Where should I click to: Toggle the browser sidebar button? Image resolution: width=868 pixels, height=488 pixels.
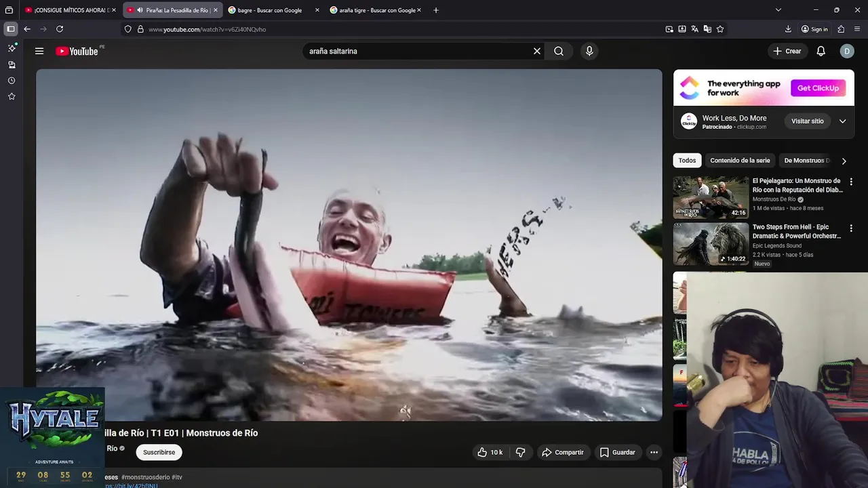11,29
